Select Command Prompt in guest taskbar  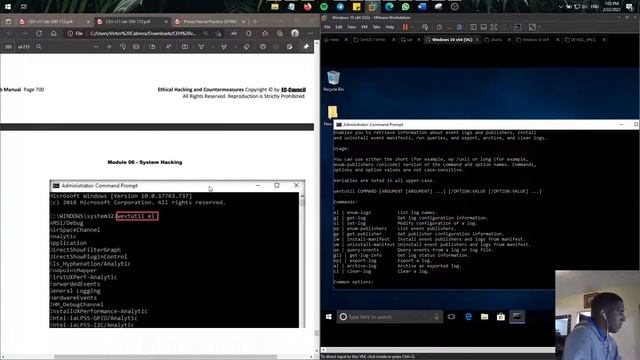click(517, 317)
